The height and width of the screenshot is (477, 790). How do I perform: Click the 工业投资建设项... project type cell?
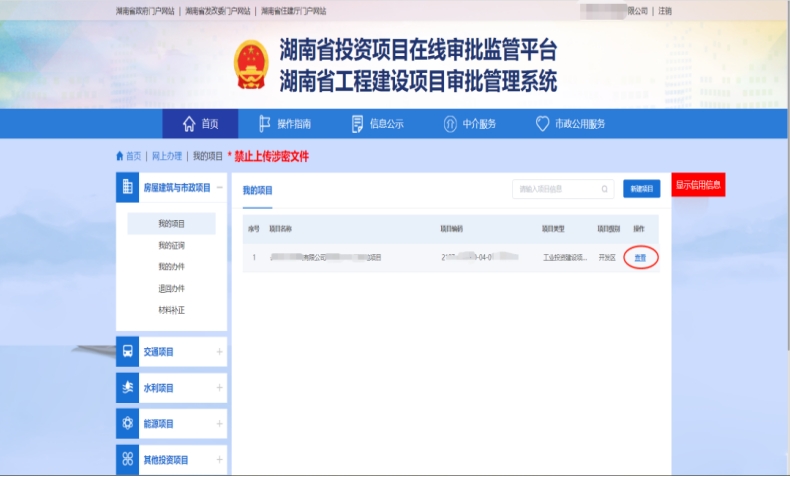pos(565,257)
